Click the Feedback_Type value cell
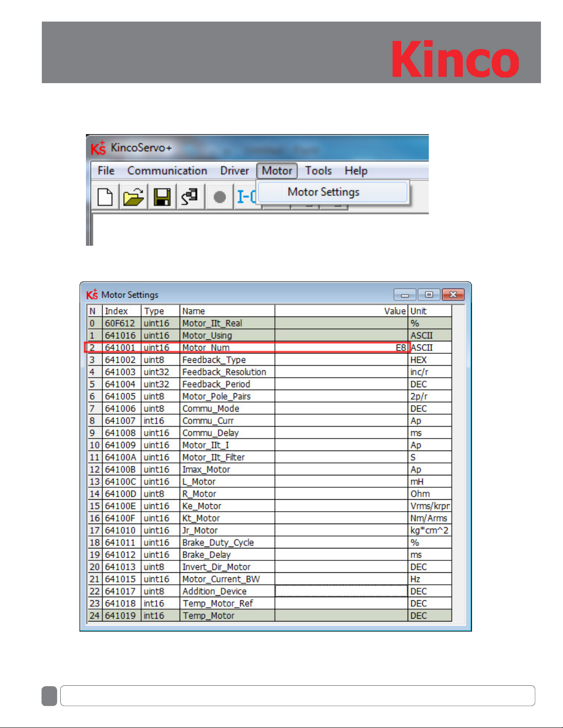The width and height of the screenshot is (563, 728). 341,360
